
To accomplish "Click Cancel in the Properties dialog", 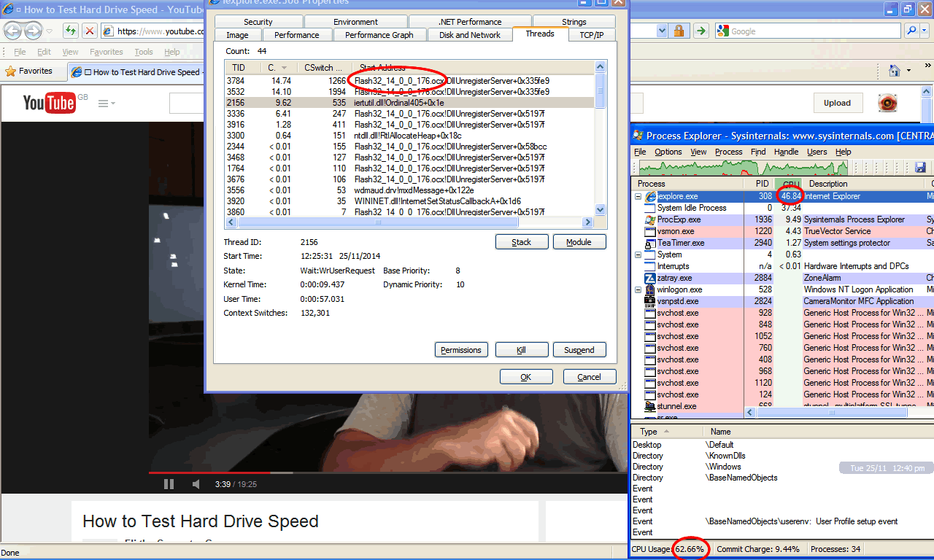I will click(589, 377).
